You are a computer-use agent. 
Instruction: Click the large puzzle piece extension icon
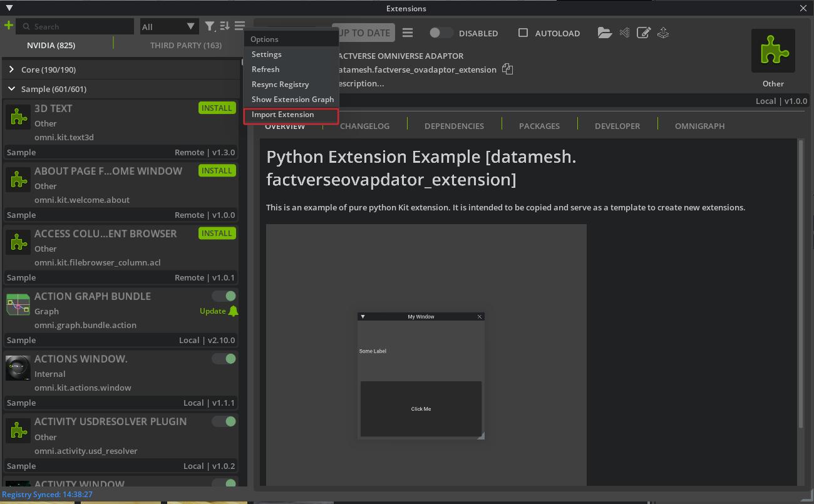(x=773, y=51)
